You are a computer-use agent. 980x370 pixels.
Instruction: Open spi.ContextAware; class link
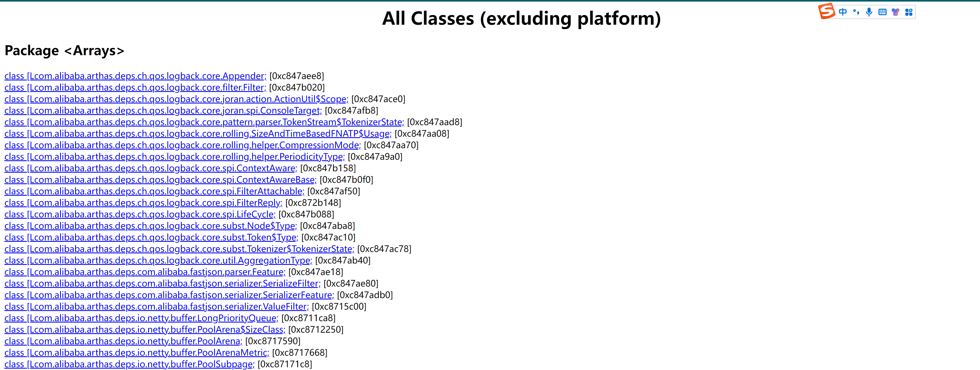click(151, 168)
